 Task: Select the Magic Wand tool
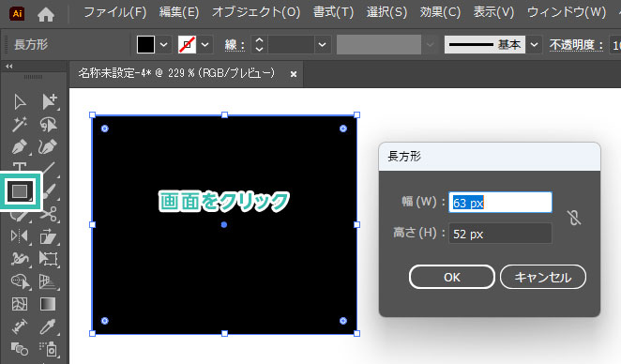point(20,125)
